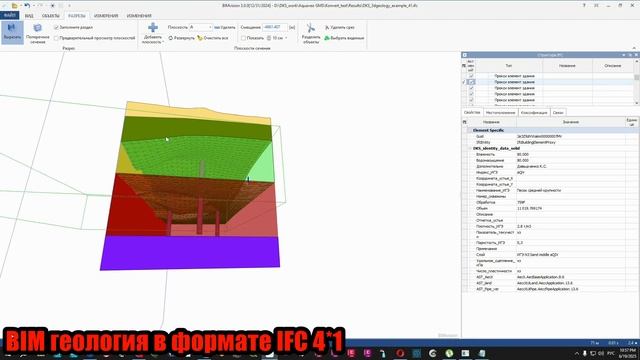This screenshot has width=640, height=360.
Task: Open the white G taskbar icon
Action: tap(433, 353)
